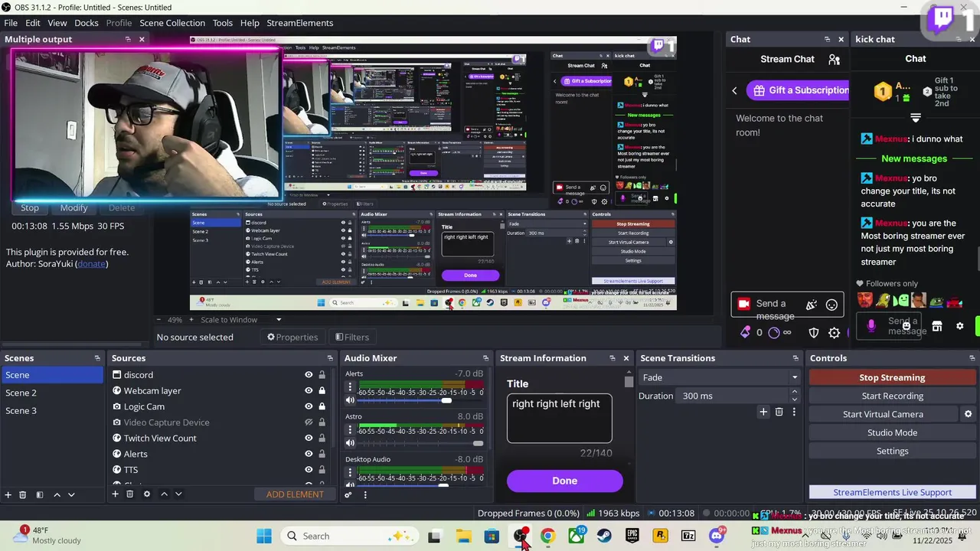
Task: Hide the discord source with its eye icon
Action: pyautogui.click(x=309, y=375)
